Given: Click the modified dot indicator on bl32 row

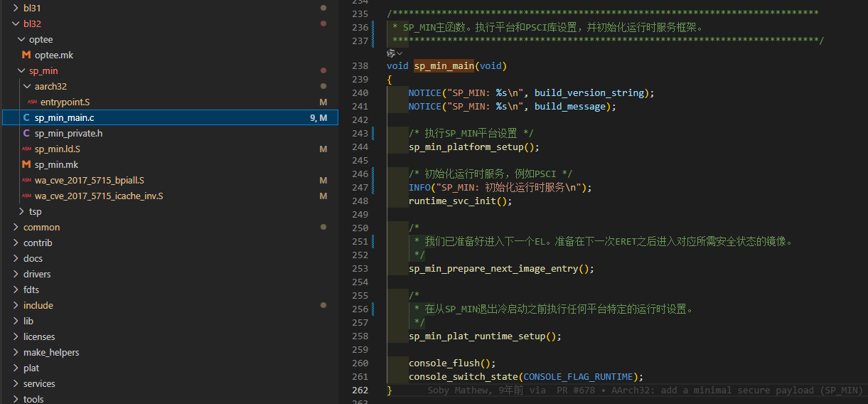Looking at the screenshot, I should [x=323, y=23].
